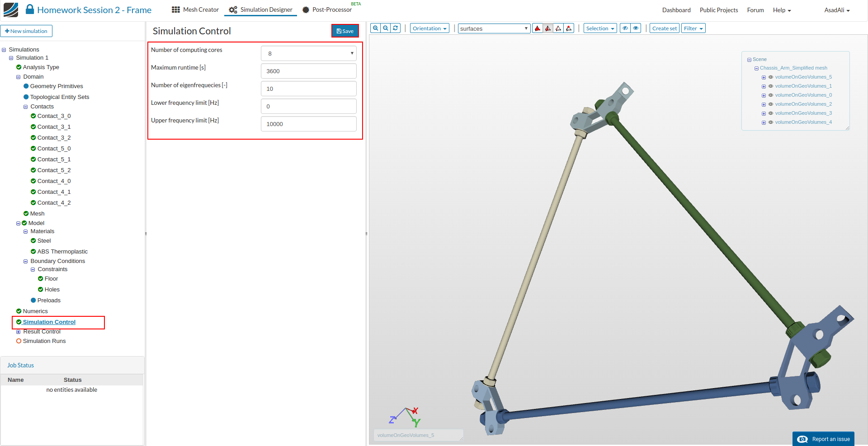
Task: Toggle visibility of volumeOnGeoVolumes_1
Action: pos(771,86)
